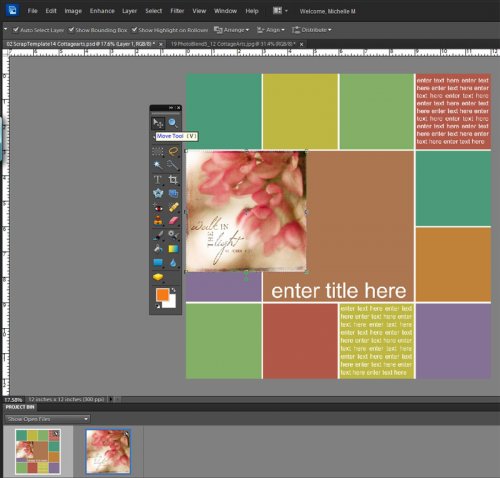The image size is (500, 478).
Task: Select the Lasso tool
Action: tap(173, 151)
